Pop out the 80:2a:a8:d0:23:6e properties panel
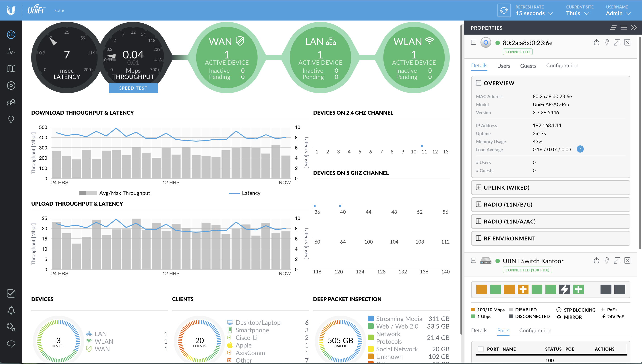 (x=617, y=43)
